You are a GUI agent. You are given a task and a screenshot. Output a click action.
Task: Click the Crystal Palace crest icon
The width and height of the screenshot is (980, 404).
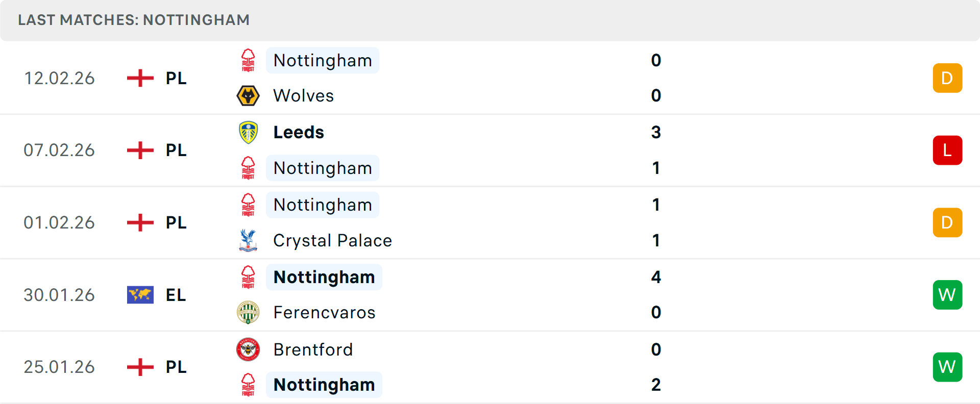[x=248, y=240]
